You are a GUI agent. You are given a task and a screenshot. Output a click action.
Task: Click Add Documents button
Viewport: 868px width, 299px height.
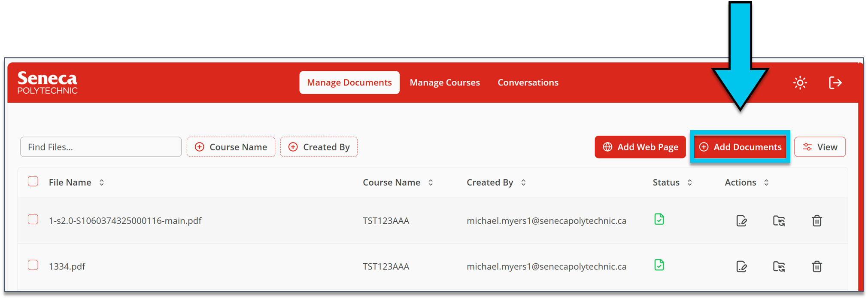click(740, 147)
